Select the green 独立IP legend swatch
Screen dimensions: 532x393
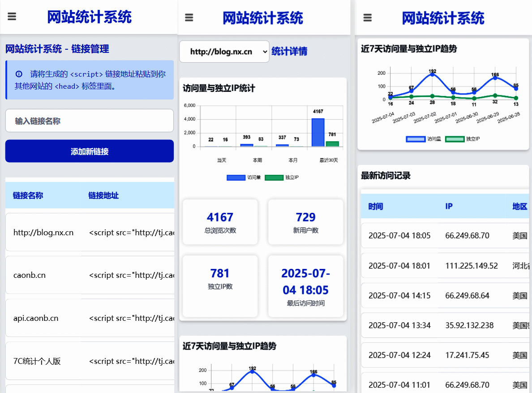click(x=275, y=177)
